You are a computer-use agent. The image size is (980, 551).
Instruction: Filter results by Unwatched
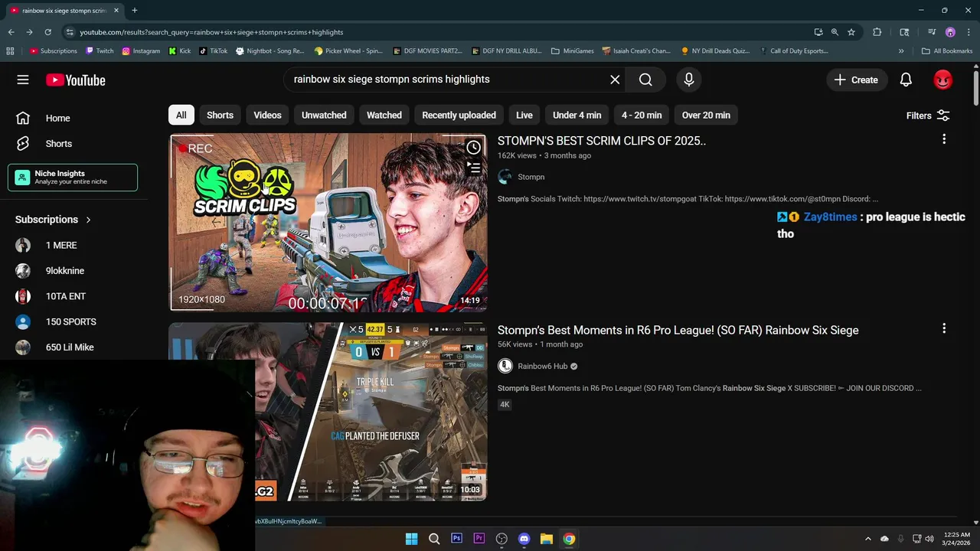coord(324,115)
